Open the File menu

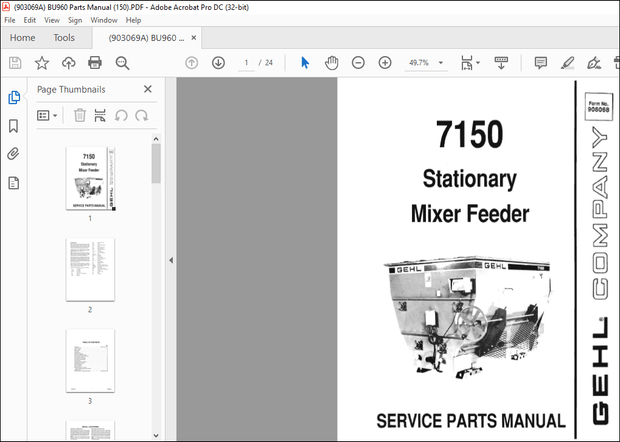coord(10,20)
